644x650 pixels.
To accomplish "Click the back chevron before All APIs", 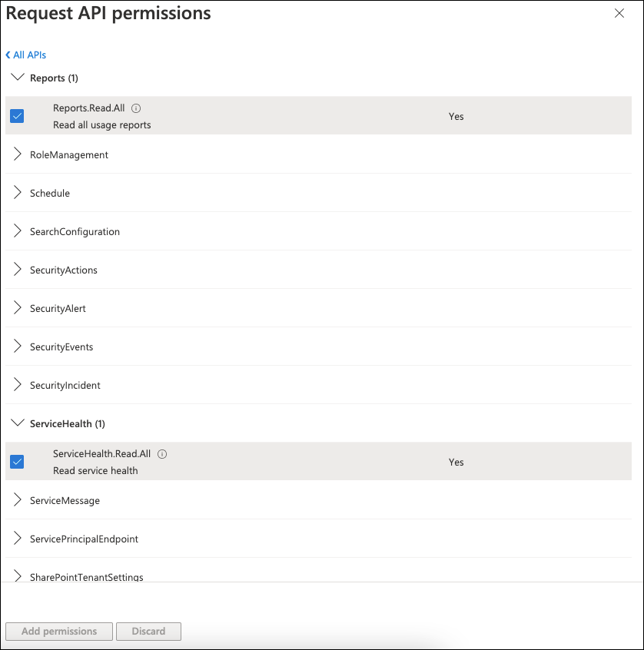I will coord(8,55).
